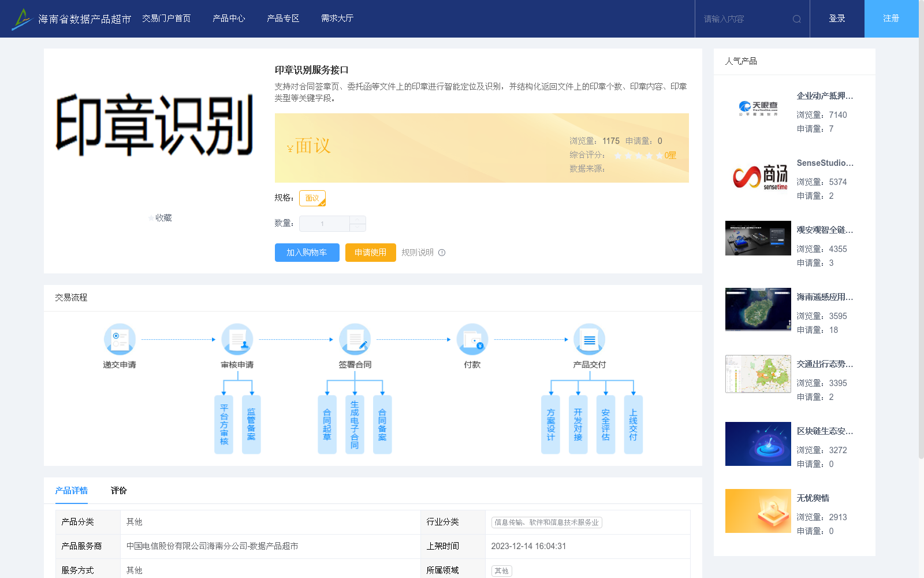Increase quantity with the stepper up arrow
This screenshot has width=924, height=578.
[358, 220]
